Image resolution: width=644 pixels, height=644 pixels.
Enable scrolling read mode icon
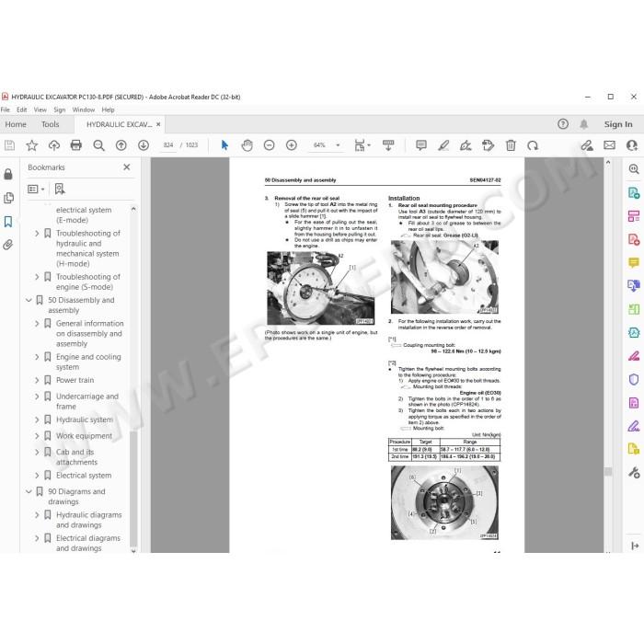[x=387, y=145]
